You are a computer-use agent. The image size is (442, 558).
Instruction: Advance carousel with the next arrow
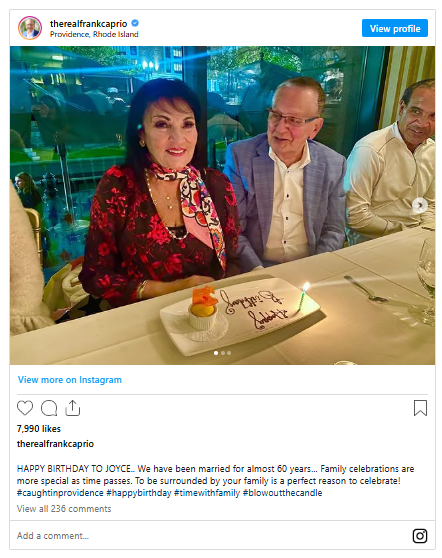[x=420, y=205]
